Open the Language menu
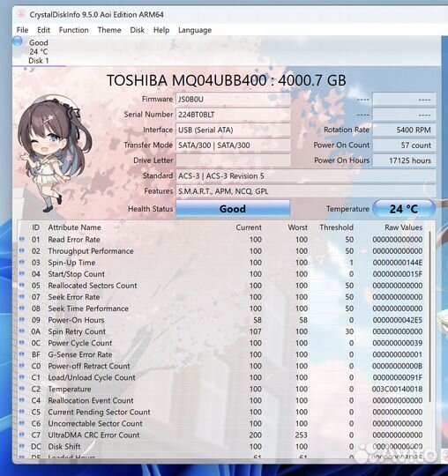Screen dimensions: 448x476 [195, 30]
